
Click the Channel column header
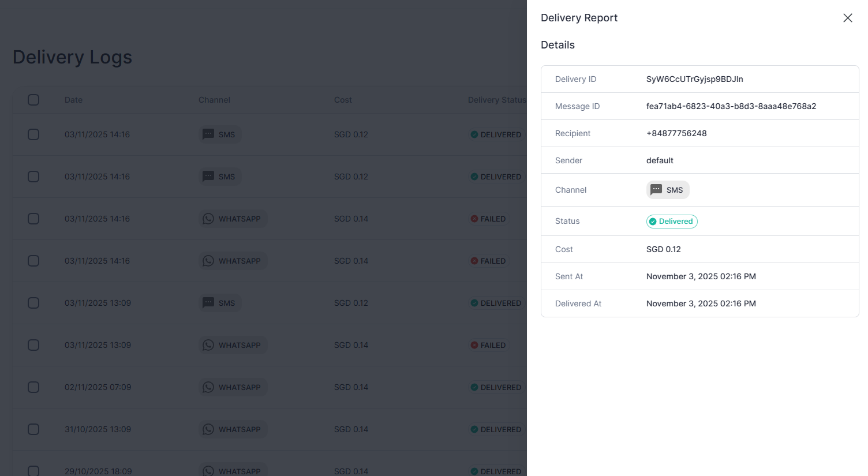[214, 100]
